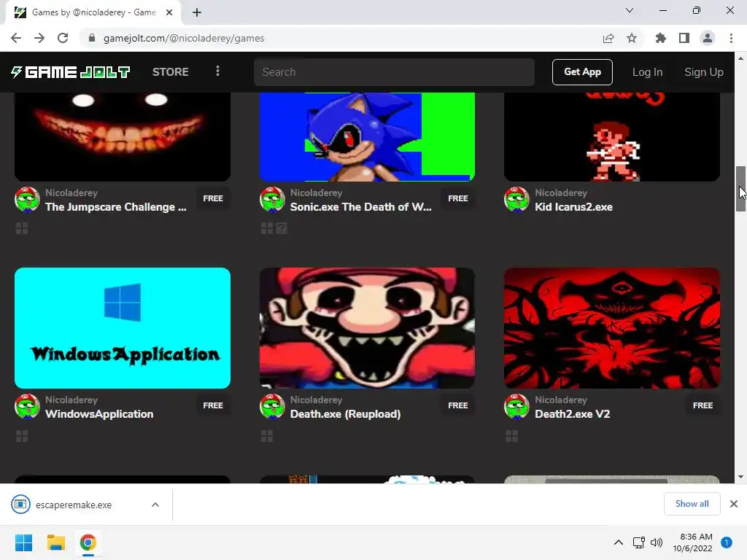Close the downloads bar
The width and height of the screenshot is (747, 560).
[x=734, y=504]
